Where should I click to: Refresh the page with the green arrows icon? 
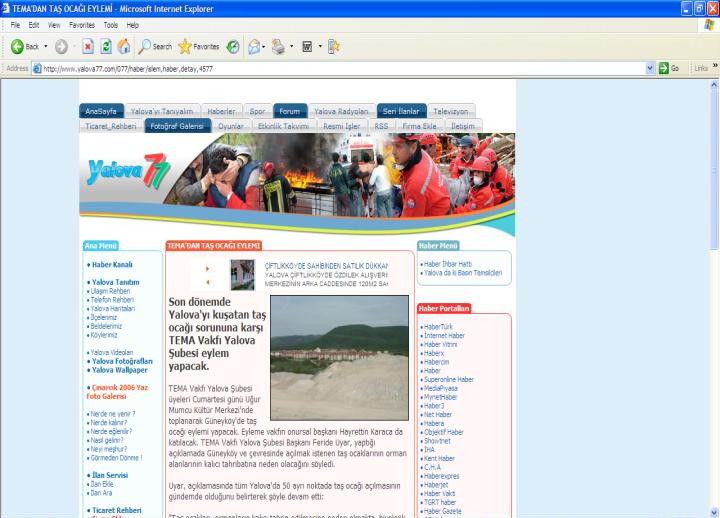[106, 46]
